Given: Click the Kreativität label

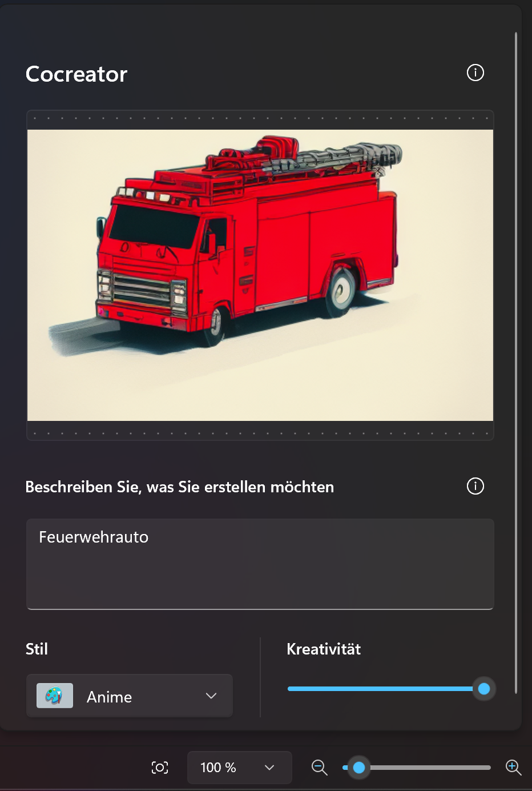Looking at the screenshot, I should 324,649.
